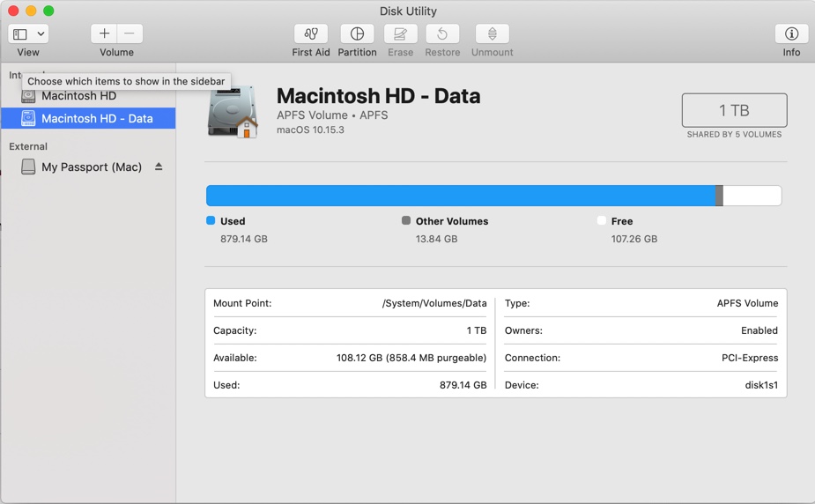Image resolution: width=815 pixels, height=504 pixels.
Task: Click the First Aid stethoscope icon
Action: (x=311, y=33)
